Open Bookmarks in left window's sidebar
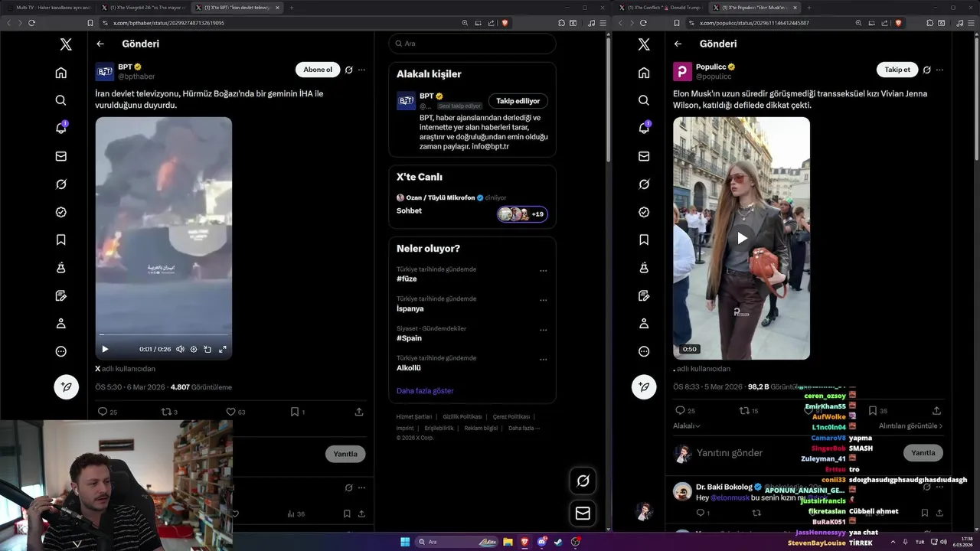The width and height of the screenshot is (980, 551). point(61,240)
